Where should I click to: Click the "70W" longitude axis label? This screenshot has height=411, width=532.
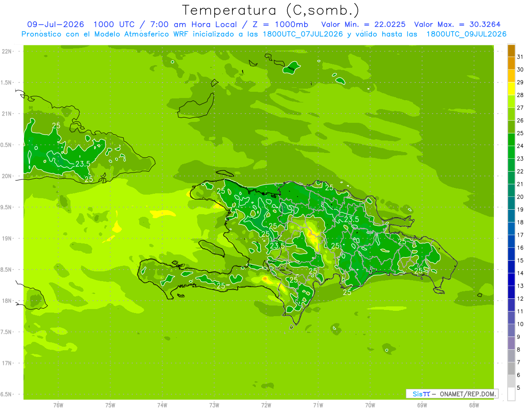point(370,405)
